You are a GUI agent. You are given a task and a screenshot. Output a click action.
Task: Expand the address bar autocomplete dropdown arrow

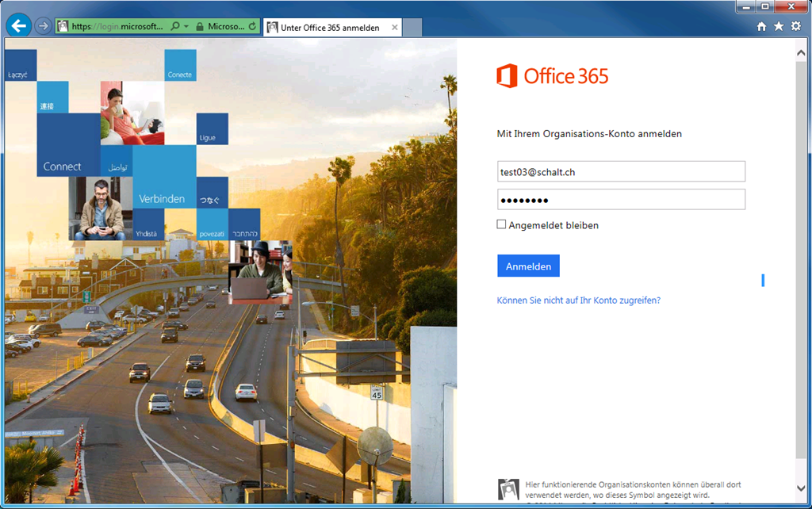click(186, 26)
